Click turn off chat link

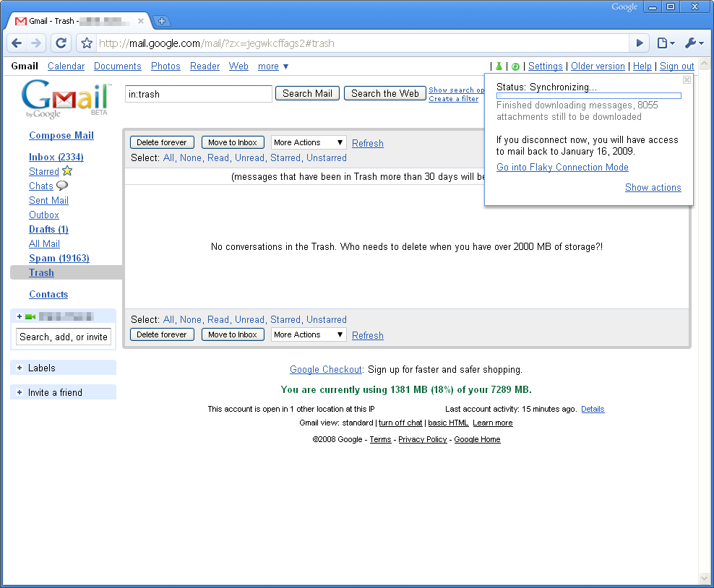(x=400, y=423)
